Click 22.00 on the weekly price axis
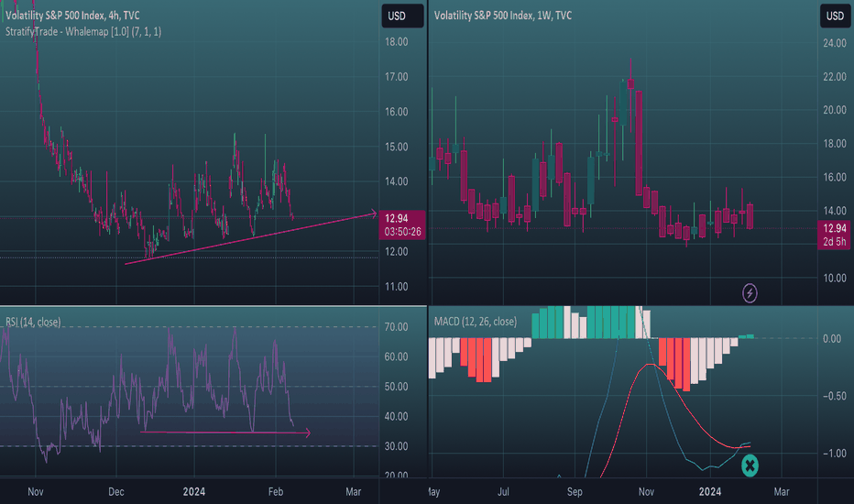Image resolution: width=854 pixels, height=504 pixels. 835,77
